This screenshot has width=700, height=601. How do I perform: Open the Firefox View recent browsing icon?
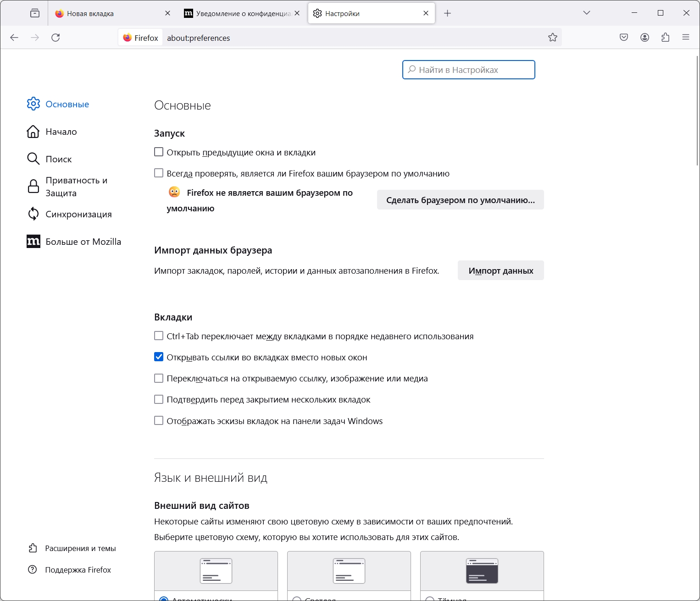(x=35, y=13)
